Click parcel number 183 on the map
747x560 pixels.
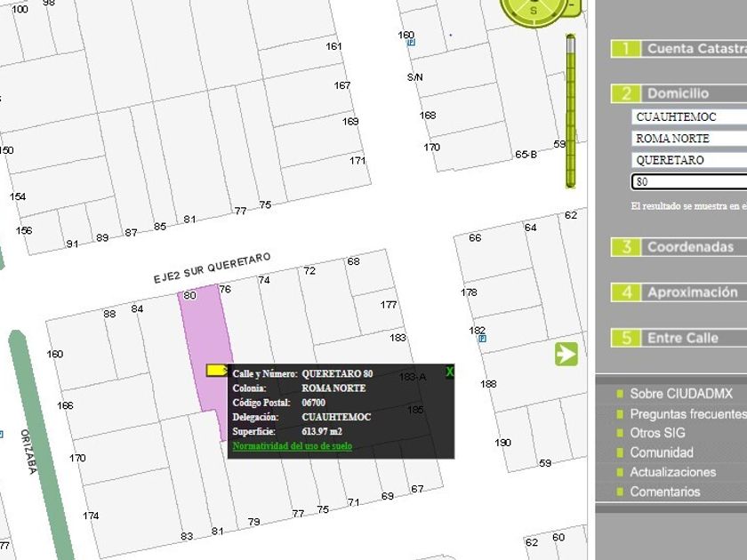coord(398,338)
